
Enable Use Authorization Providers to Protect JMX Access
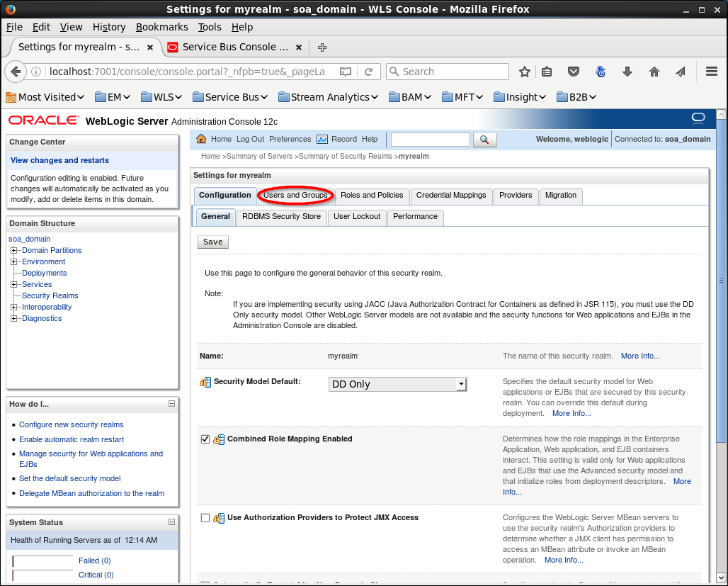click(x=205, y=518)
